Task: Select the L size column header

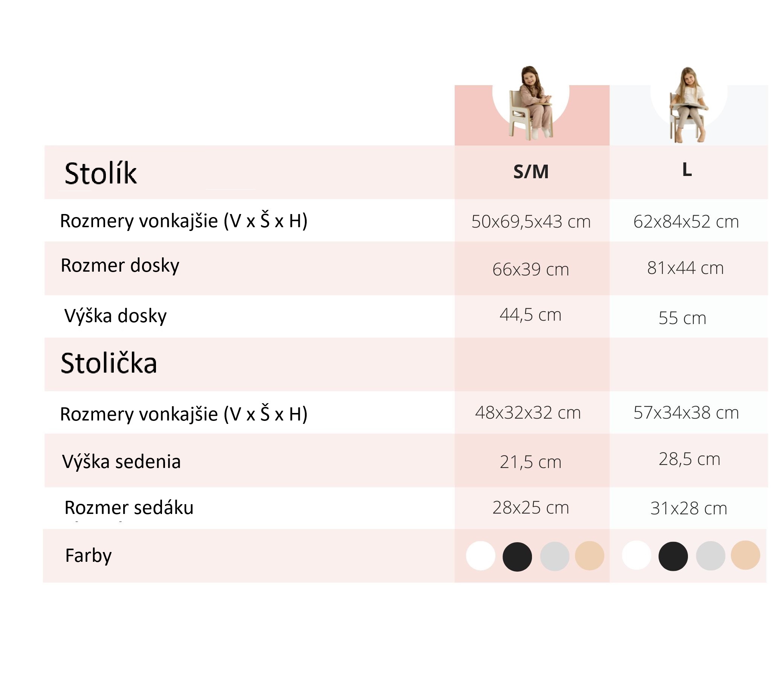Action: point(687,170)
